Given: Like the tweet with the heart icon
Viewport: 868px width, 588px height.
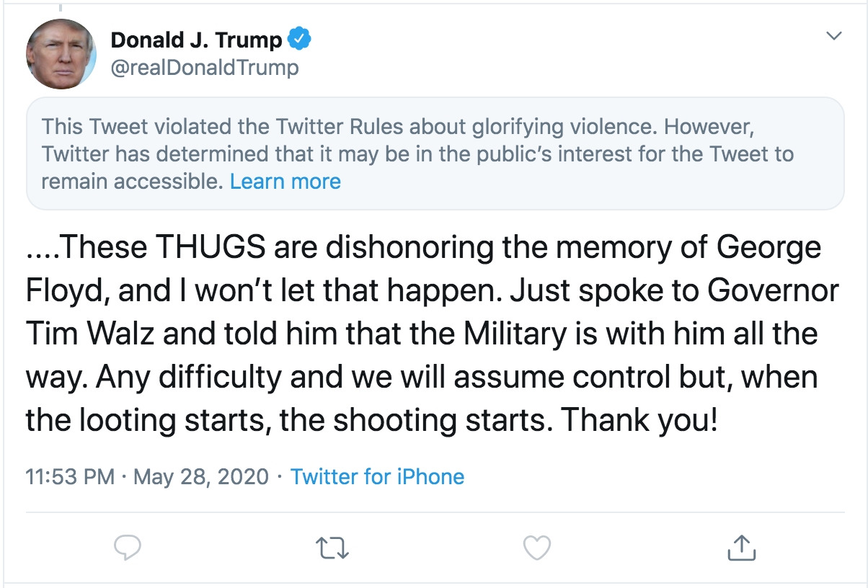Looking at the screenshot, I should coord(536,548).
